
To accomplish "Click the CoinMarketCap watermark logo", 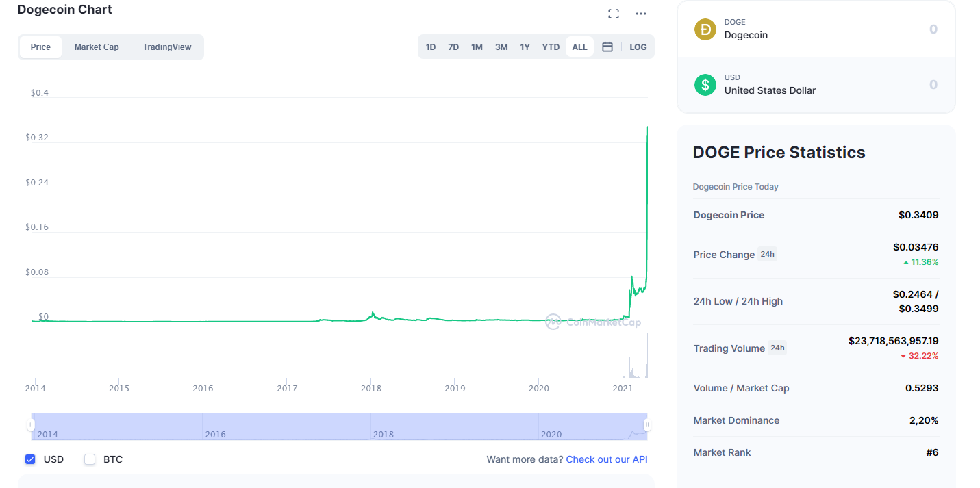I will [x=593, y=322].
